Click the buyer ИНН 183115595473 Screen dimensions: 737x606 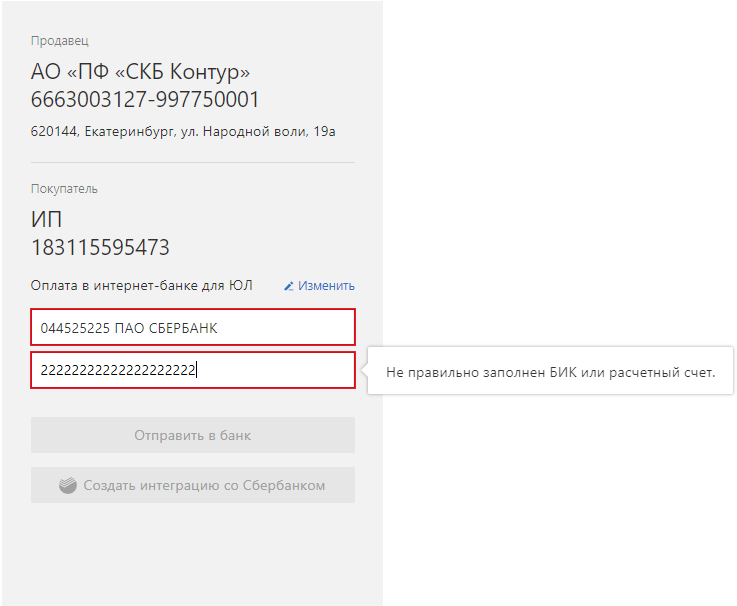[x=100, y=247]
